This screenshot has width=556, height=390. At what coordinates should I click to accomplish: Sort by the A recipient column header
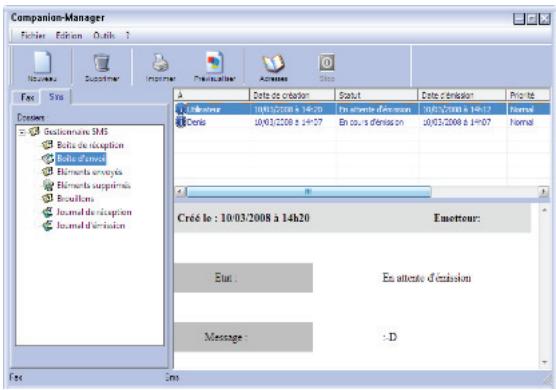[212, 95]
